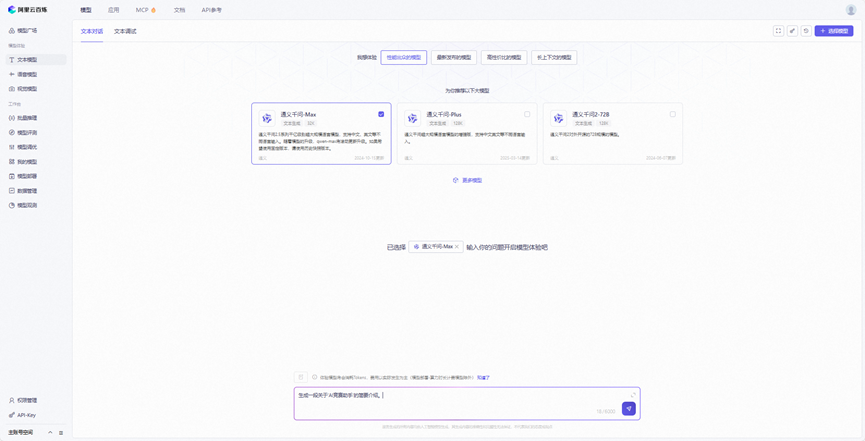This screenshot has height=441, width=865.
Task: Click the menu icon beside 主账号空间
Action: (x=61, y=433)
